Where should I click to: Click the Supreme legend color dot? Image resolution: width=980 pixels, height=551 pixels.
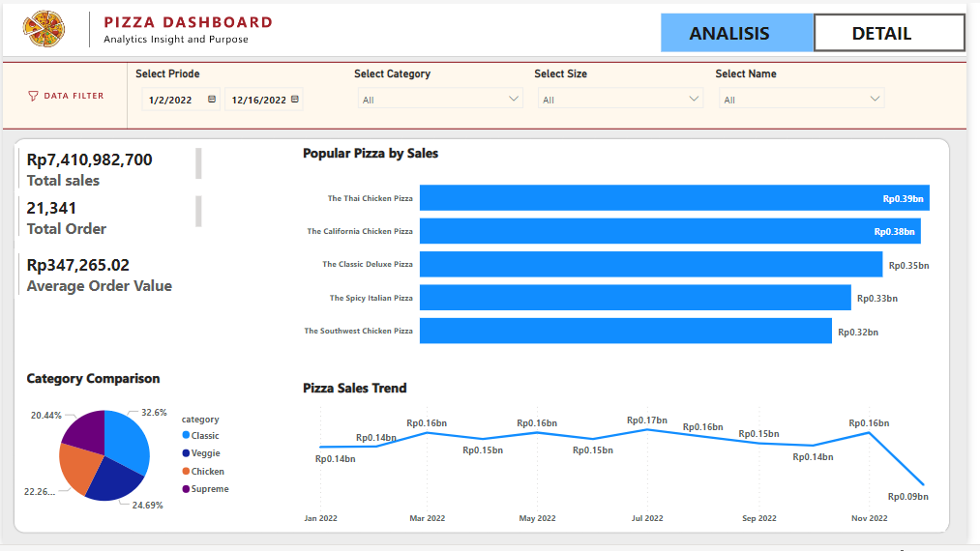186,488
